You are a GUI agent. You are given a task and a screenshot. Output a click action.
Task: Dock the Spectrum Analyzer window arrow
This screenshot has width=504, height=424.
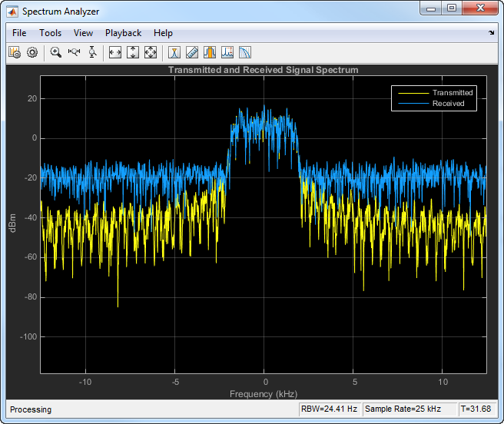(492, 32)
